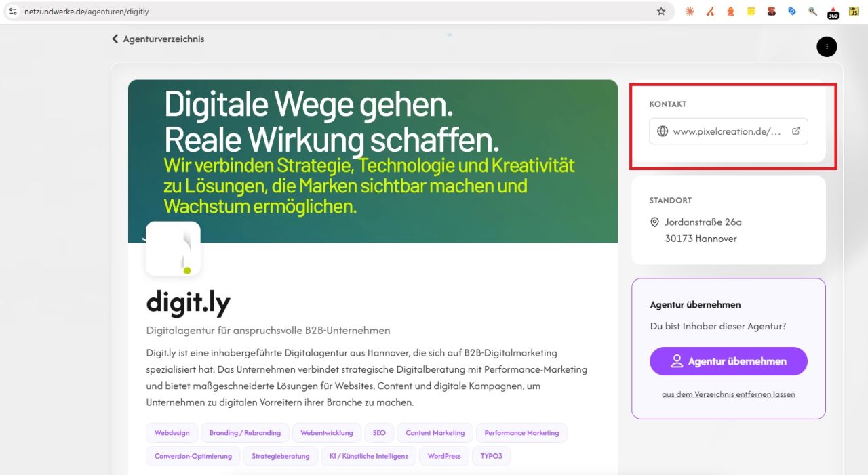Click the 'Agentur übernehmen' card heading
Image resolution: width=868 pixels, height=475 pixels.
[x=696, y=305]
